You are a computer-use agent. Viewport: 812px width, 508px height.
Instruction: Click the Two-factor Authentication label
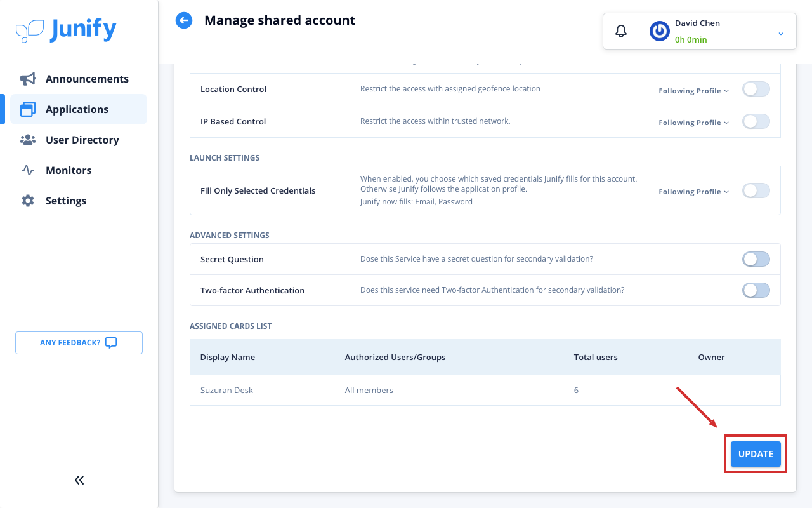252,290
